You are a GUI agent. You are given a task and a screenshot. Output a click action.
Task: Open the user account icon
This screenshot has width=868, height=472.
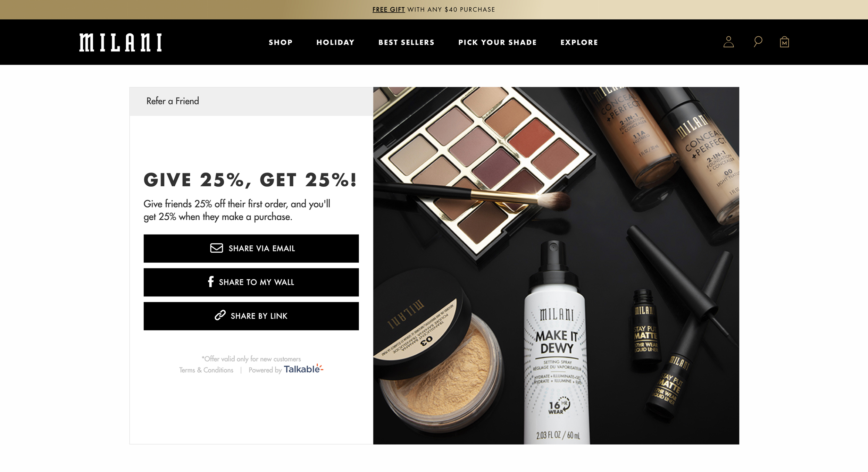pyautogui.click(x=728, y=42)
